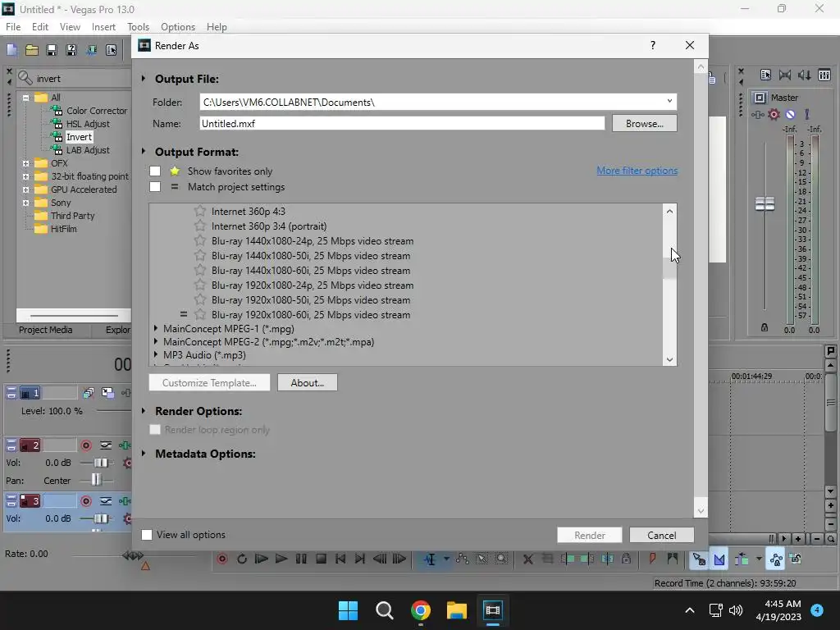Expand the GPU Accelerated folder
Image resolution: width=840 pixels, height=630 pixels.
[x=25, y=189]
